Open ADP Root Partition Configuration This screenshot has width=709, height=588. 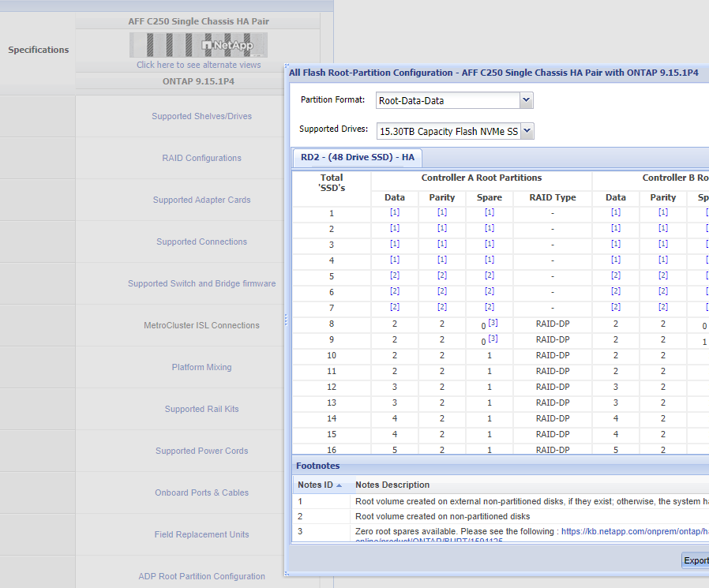point(201,576)
